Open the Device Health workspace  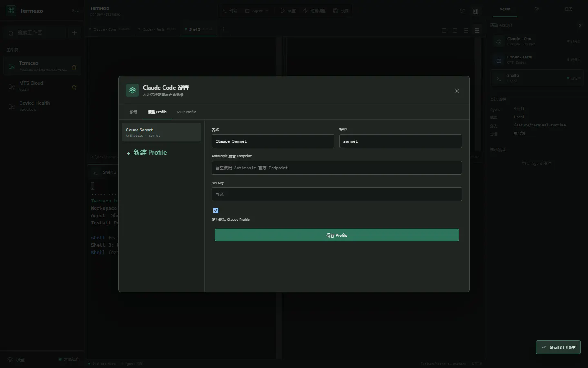point(42,106)
